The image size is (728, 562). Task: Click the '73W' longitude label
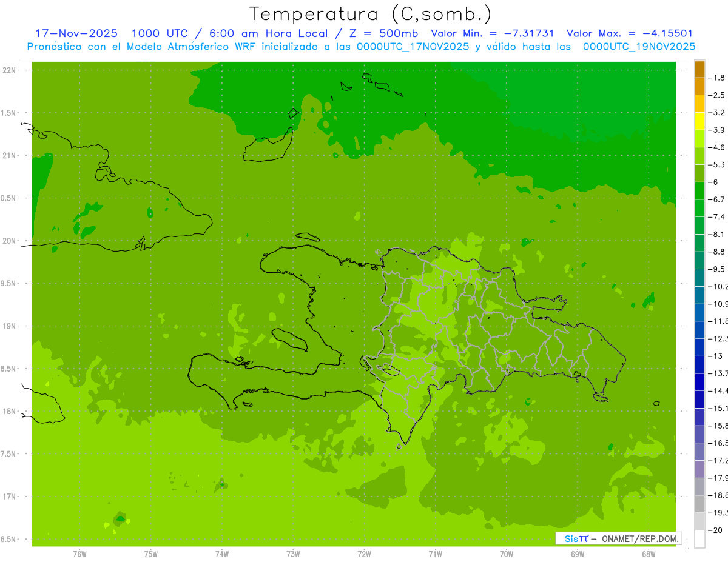tap(293, 554)
